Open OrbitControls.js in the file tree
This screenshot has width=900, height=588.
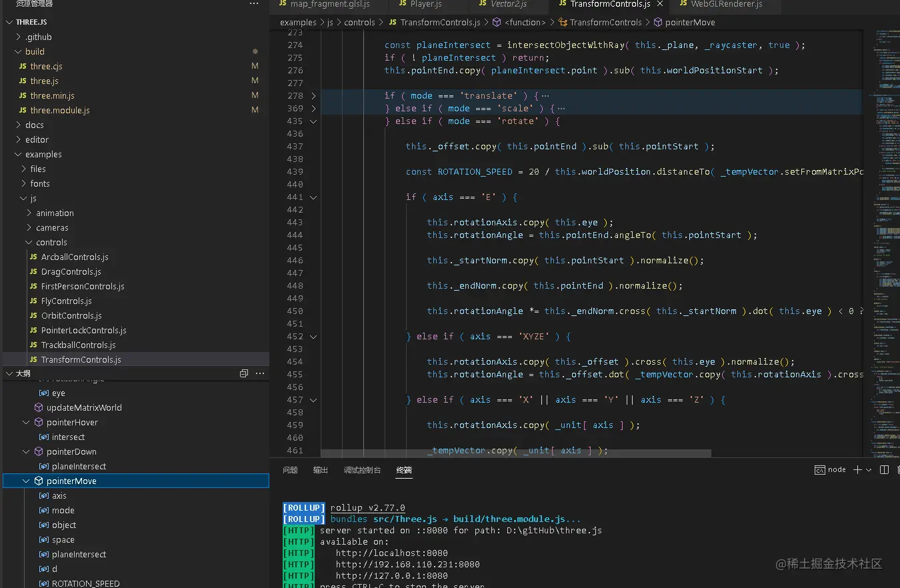[x=136, y=315]
